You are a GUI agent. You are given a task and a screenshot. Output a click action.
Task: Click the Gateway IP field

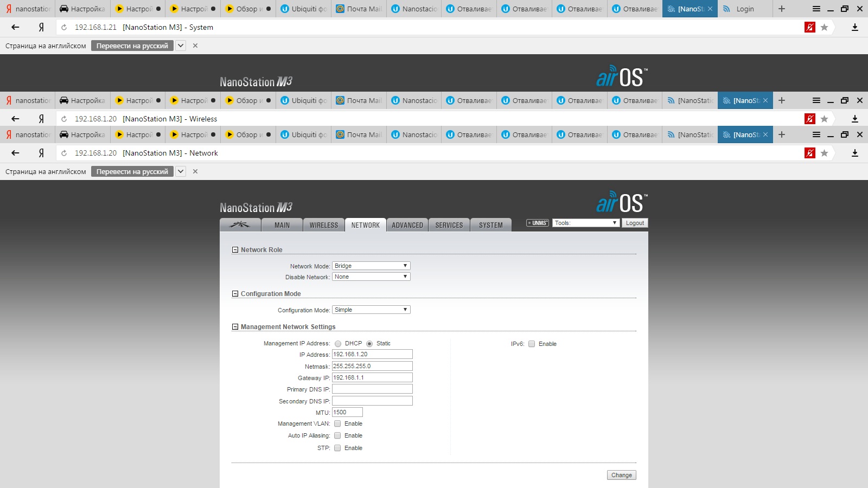[x=372, y=377]
